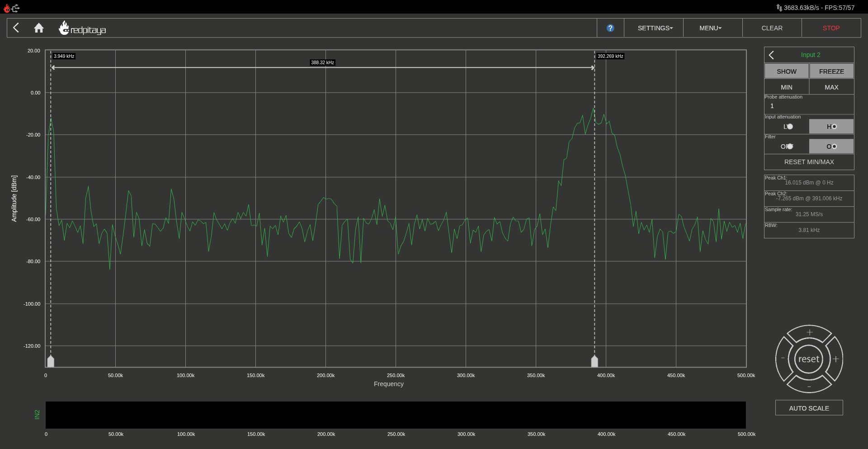Click the reset button in navigation pad
Screen dimensions: 868x449
pyautogui.click(x=809, y=359)
